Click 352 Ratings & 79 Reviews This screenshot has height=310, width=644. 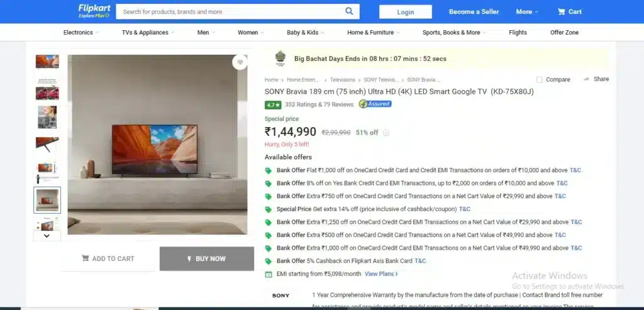coord(319,104)
